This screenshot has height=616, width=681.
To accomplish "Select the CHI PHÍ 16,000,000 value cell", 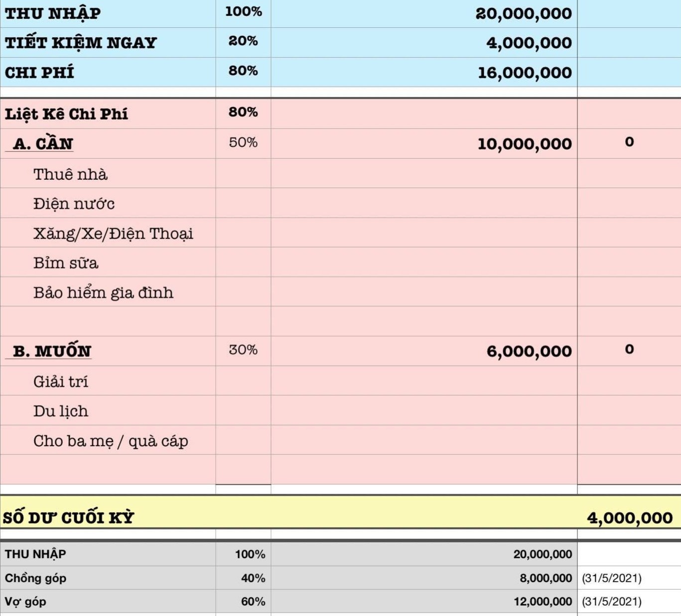I will [525, 73].
